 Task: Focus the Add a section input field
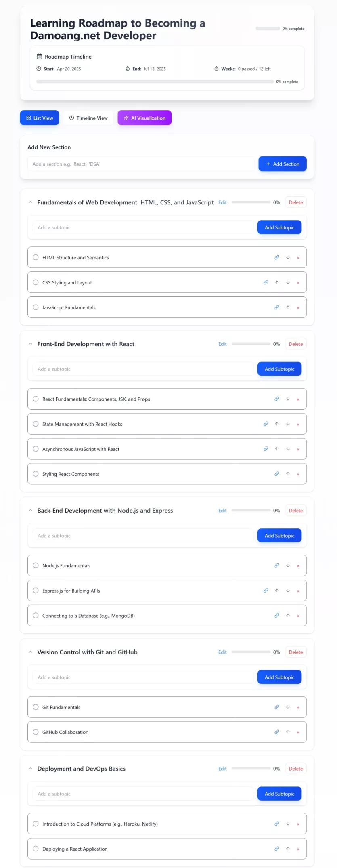[141, 164]
